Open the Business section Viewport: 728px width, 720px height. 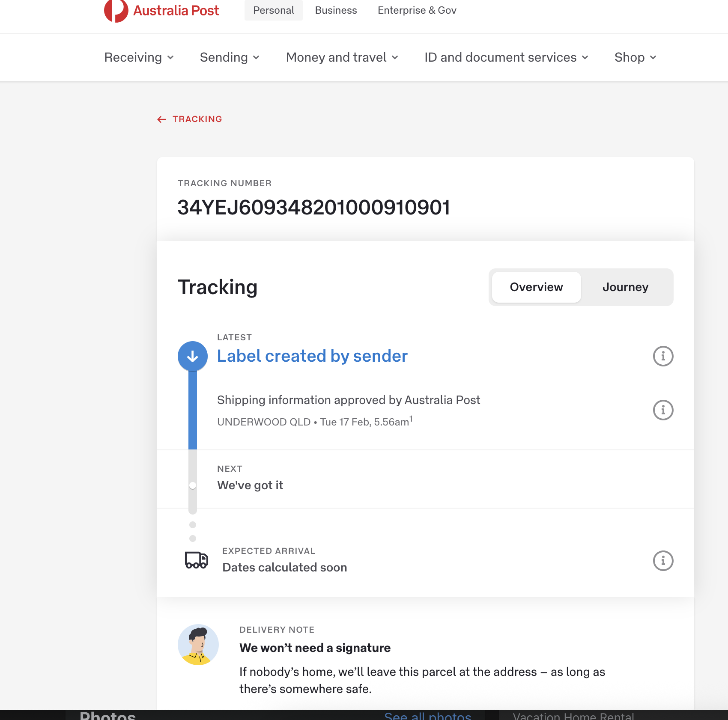(x=336, y=10)
